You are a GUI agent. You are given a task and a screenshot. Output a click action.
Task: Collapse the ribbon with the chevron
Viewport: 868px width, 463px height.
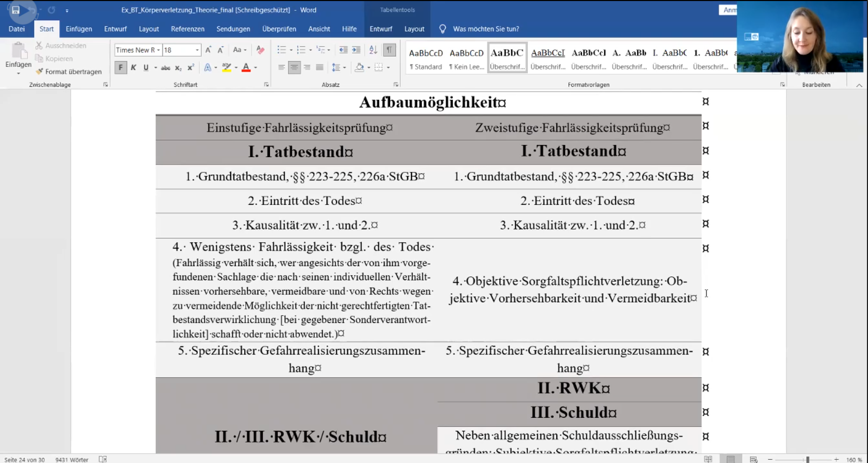(859, 85)
